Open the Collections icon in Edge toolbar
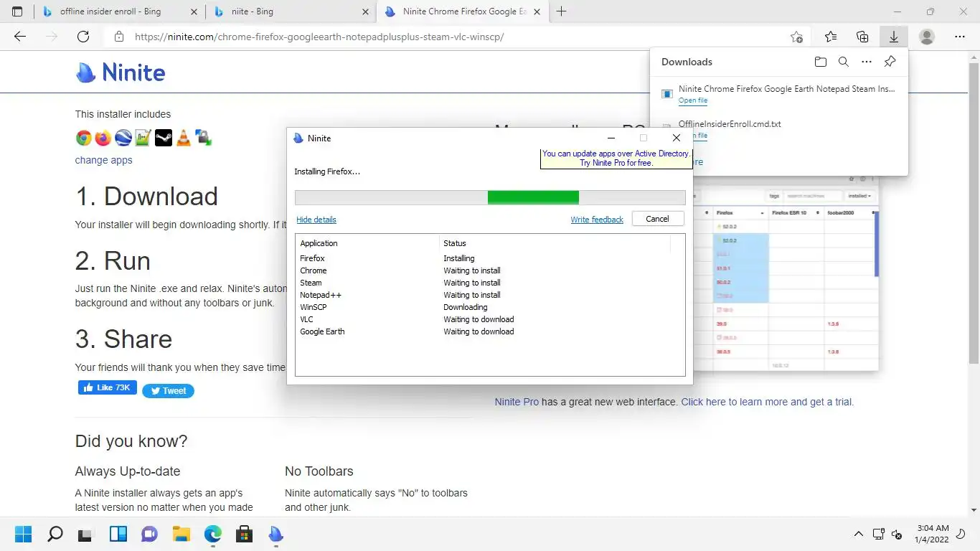 click(862, 37)
